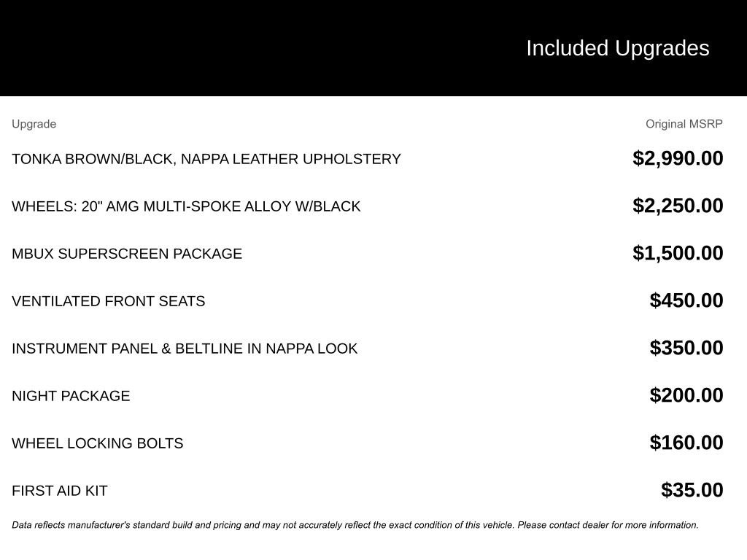Image resolution: width=747 pixels, height=560 pixels.
Task: Select the MBUX Superscreen Package item
Action: coord(127,254)
